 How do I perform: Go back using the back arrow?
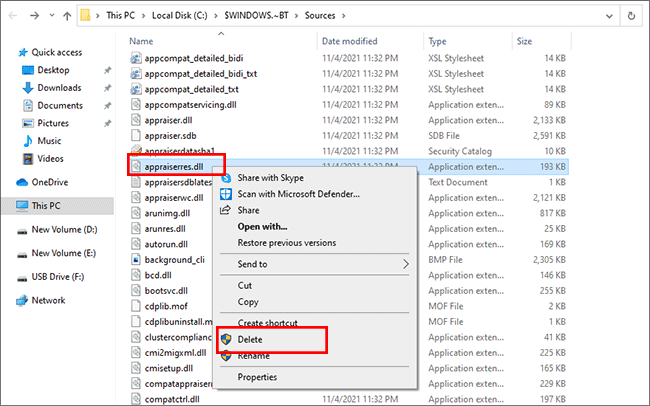coord(13,16)
